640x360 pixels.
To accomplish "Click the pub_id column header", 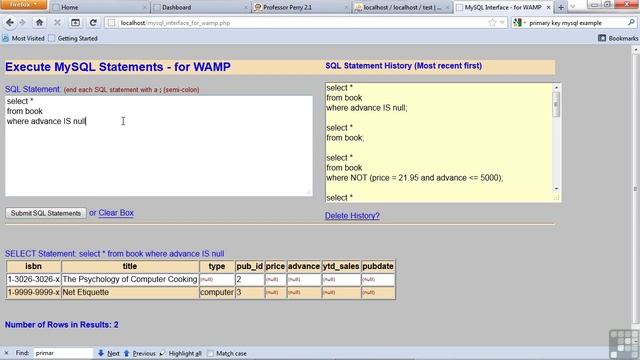I will click(x=249, y=266).
